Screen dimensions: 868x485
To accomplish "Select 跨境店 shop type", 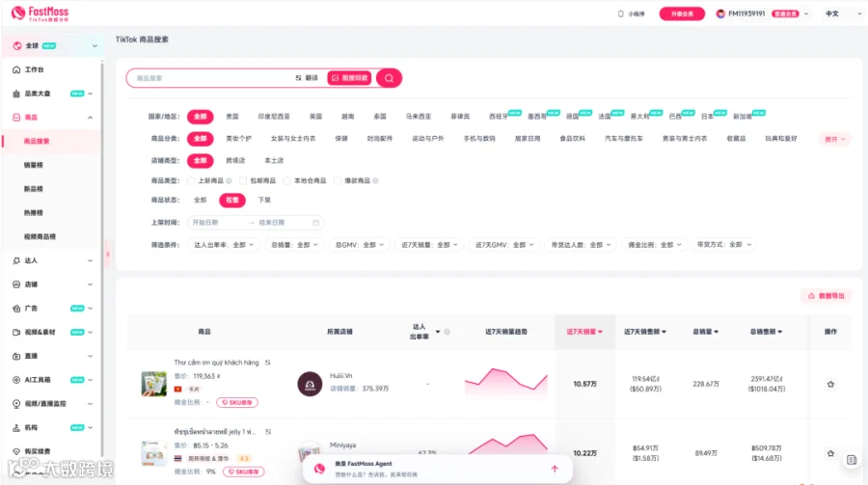I will coord(235,161).
